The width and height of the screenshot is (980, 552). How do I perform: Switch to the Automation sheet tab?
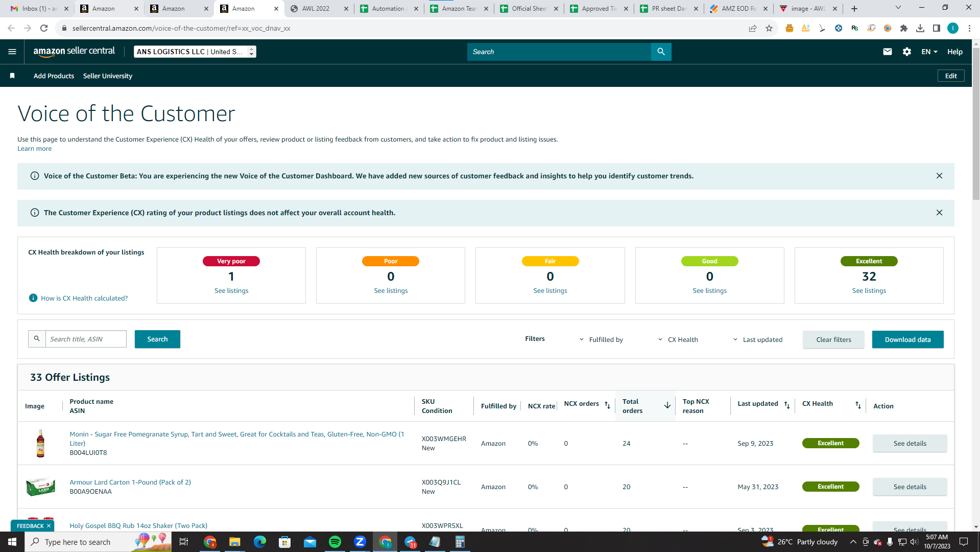390,9
